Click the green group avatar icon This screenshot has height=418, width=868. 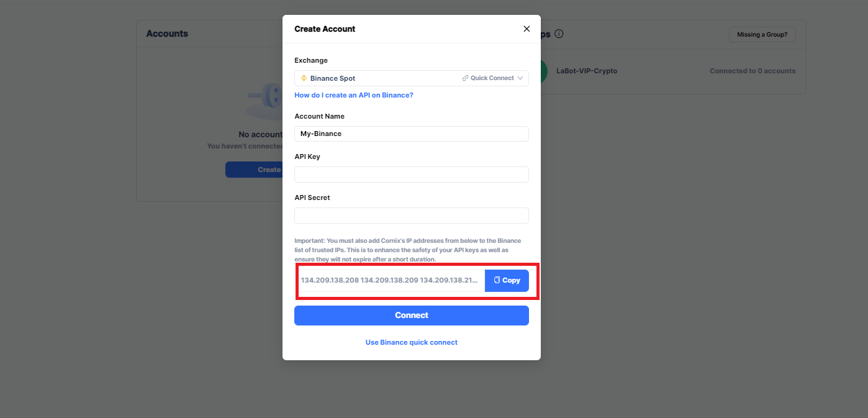[x=544, y=71]
